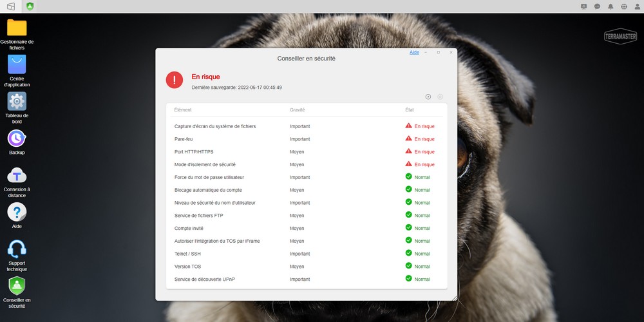Click the Élément column header
Image resolution: width=644 pixels, height=322 pixels.
coord(183,110)
